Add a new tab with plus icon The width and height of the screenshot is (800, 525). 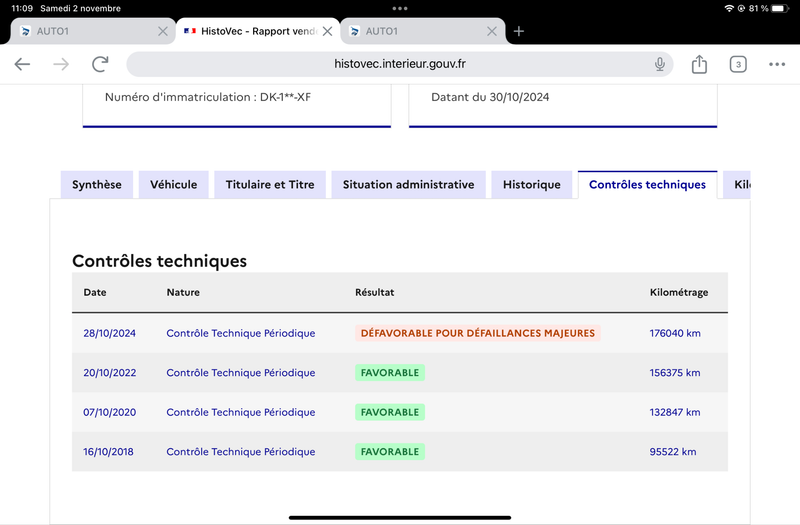pos(519,31)
